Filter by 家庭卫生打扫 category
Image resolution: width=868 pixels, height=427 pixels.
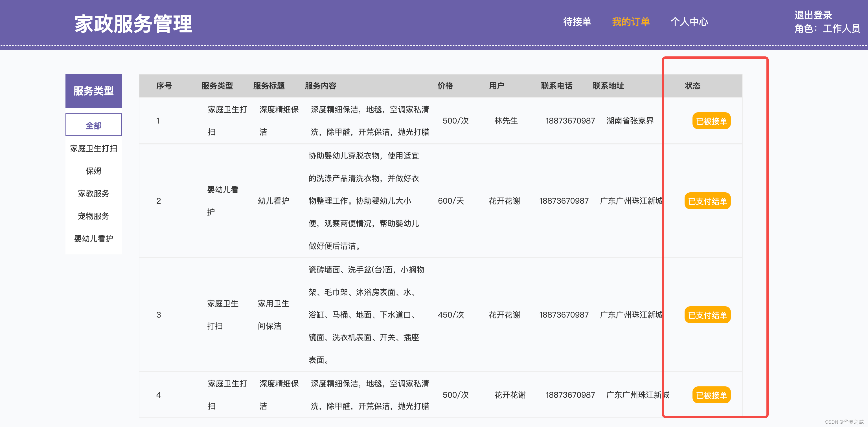click(93, 148)
